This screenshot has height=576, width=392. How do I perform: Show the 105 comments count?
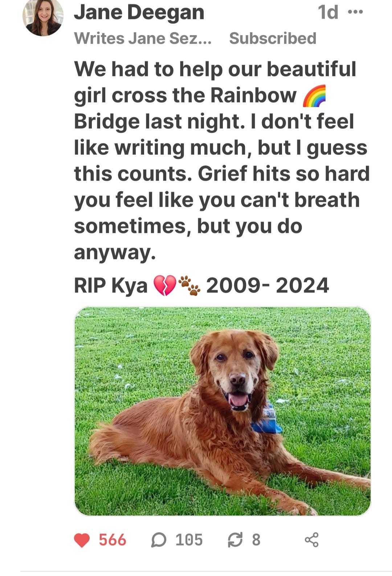pyautogui.click(x=189, y=540)
